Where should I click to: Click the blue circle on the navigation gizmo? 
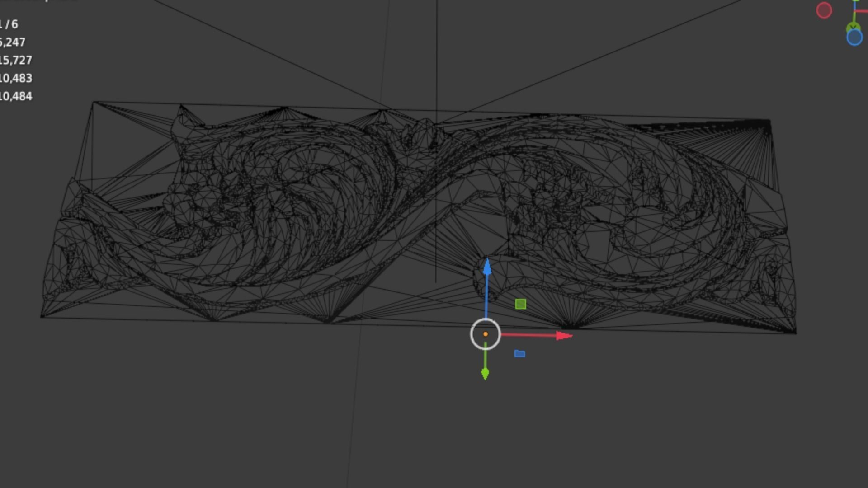854,38
